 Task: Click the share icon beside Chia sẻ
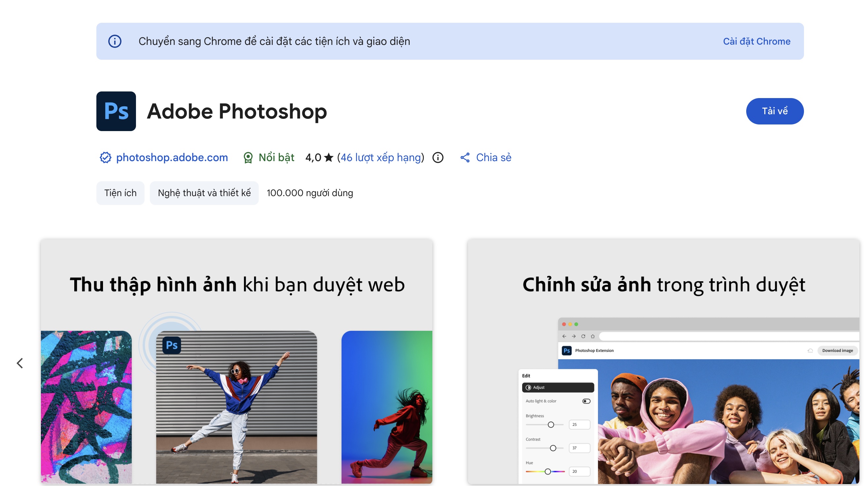click(465, 157)
